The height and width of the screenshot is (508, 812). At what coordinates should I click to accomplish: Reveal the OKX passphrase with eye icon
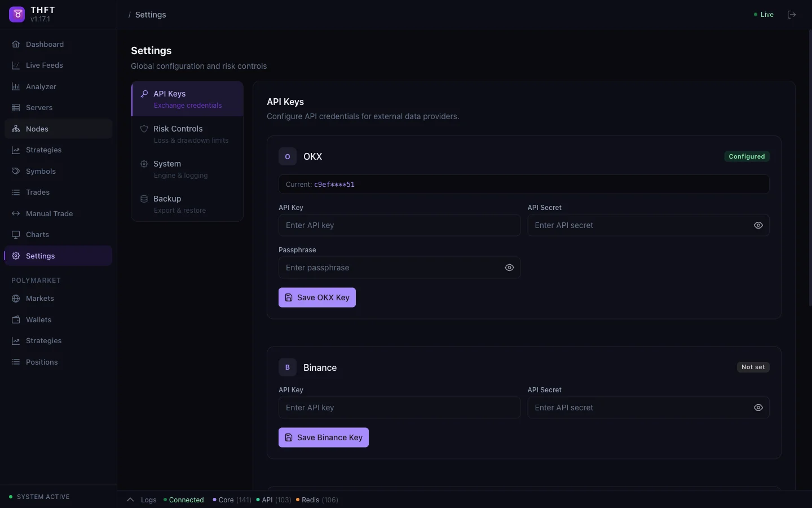(x=509, y=268)
